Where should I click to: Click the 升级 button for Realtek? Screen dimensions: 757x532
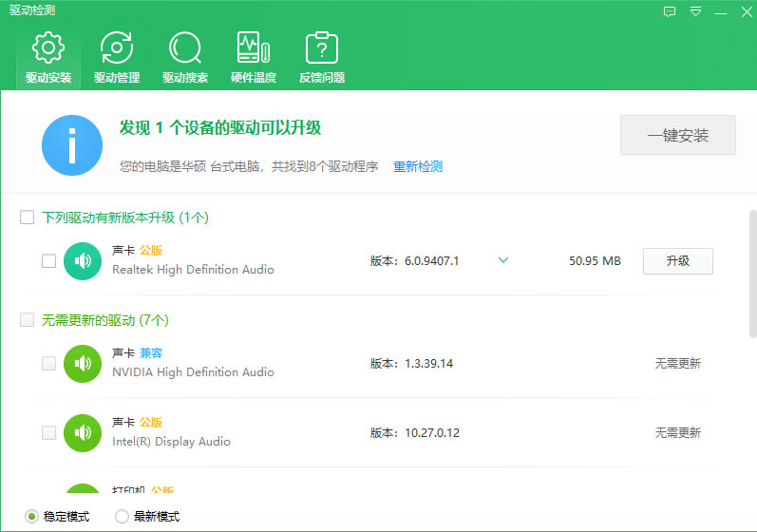[x=677, y=260]
